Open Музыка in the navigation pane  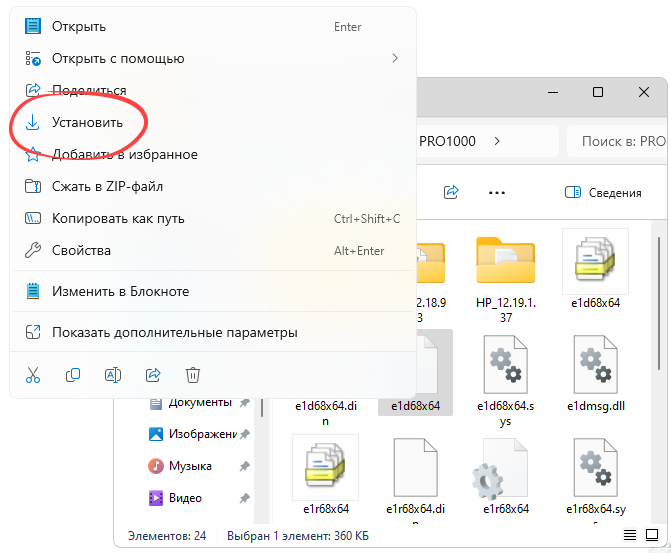pyautogui.click(x=190, y=466)
